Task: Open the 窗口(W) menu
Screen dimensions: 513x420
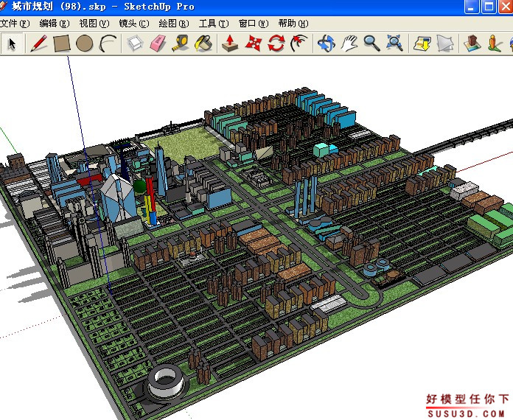Action: coord(254,24)
